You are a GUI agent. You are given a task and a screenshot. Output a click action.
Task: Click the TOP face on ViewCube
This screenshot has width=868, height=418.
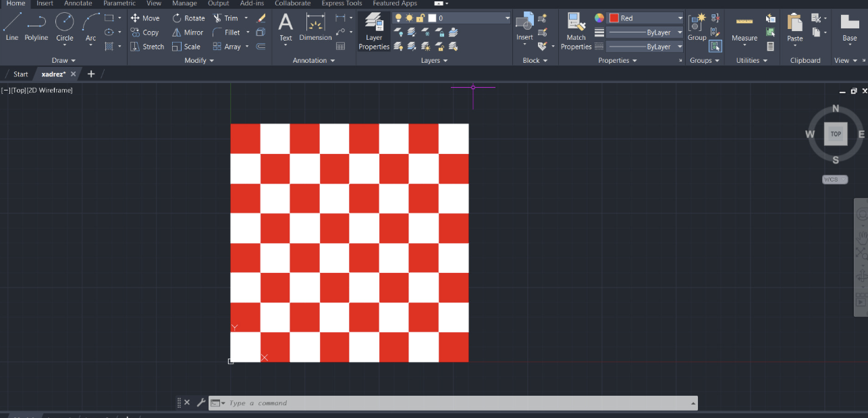(836, 134)
